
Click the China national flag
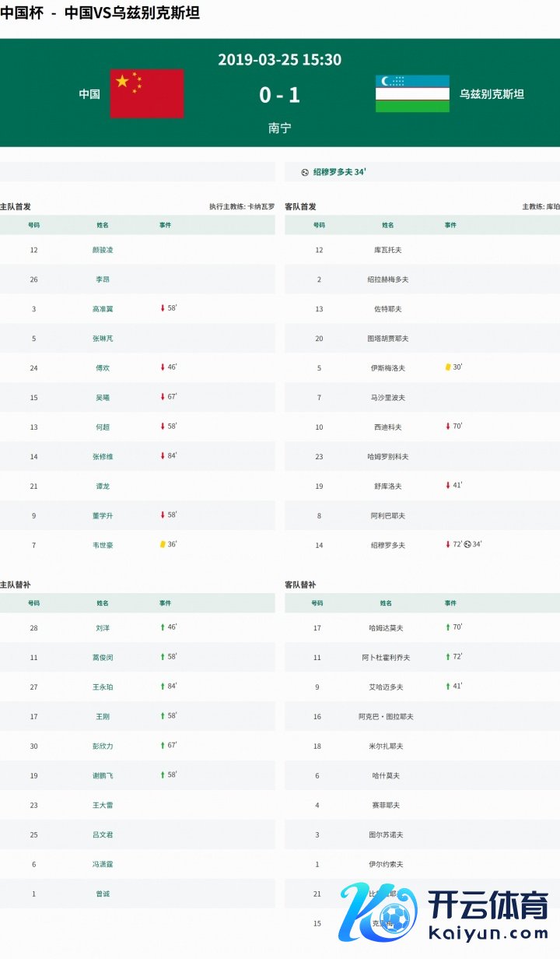tap(147, 93)
